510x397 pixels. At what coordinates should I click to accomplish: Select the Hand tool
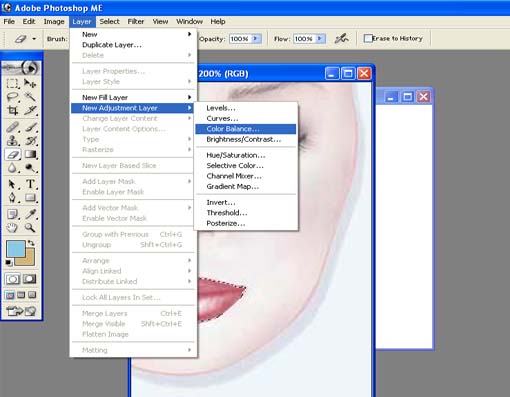click(x=13, y=228)
